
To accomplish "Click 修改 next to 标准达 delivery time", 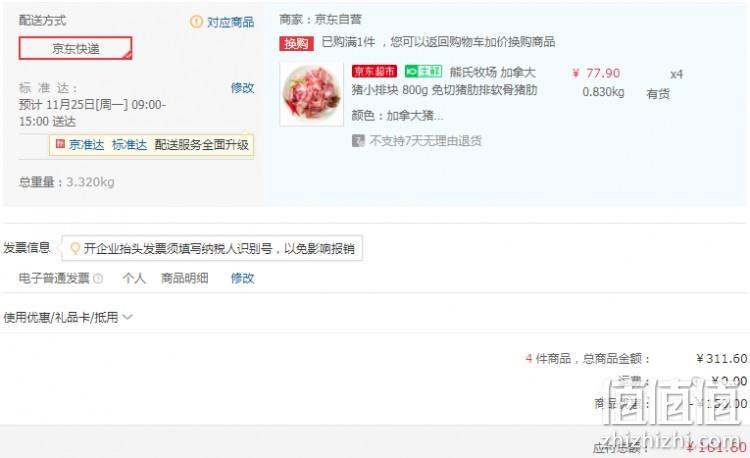I will [x=242, y=88].
